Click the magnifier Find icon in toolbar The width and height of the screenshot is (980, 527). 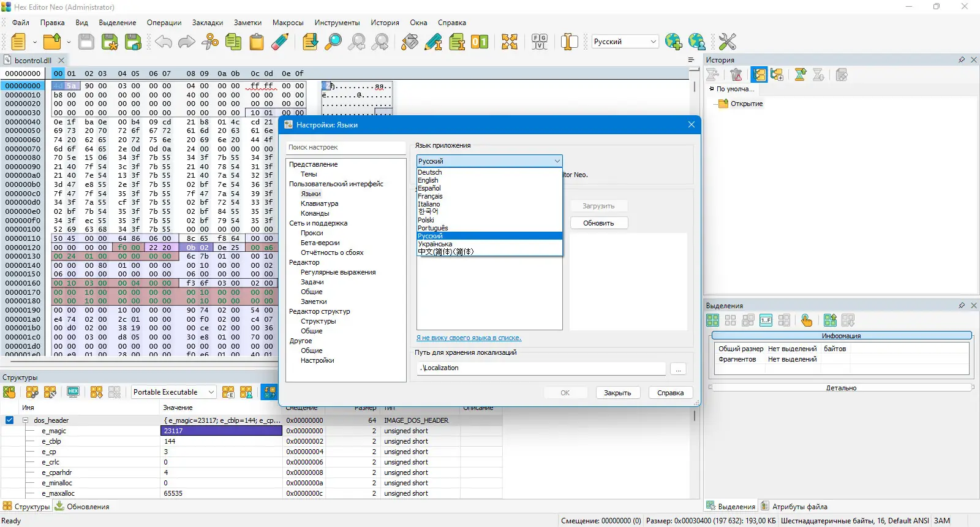point(333,42)
